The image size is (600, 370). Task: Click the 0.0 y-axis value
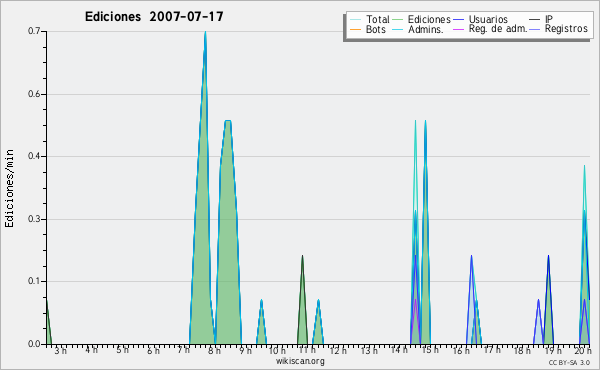click(x=34, y=344)
